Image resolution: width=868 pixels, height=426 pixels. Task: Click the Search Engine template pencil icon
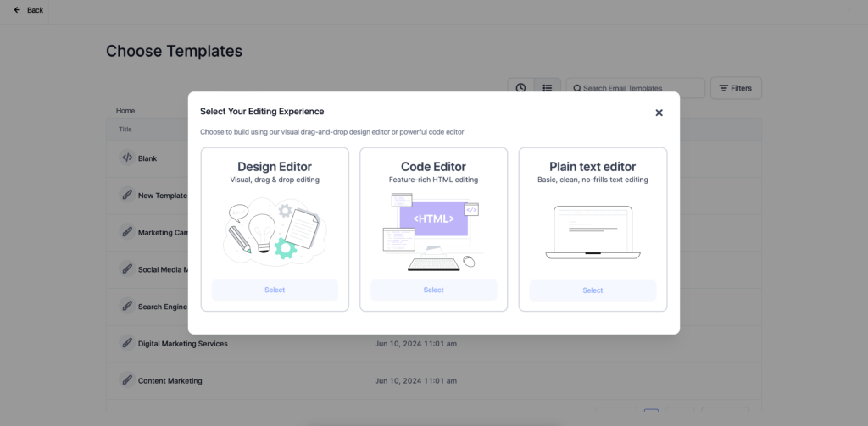[x=127, y=307]
